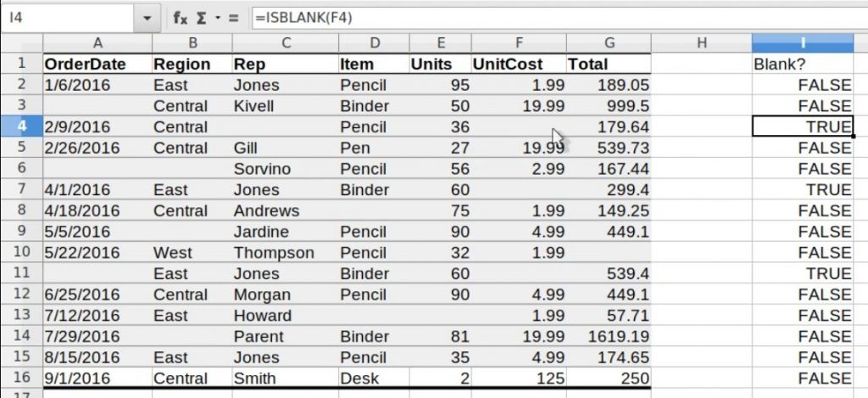
Task: Click the Name Box showing I4
Action: click(x=68, y=19)
